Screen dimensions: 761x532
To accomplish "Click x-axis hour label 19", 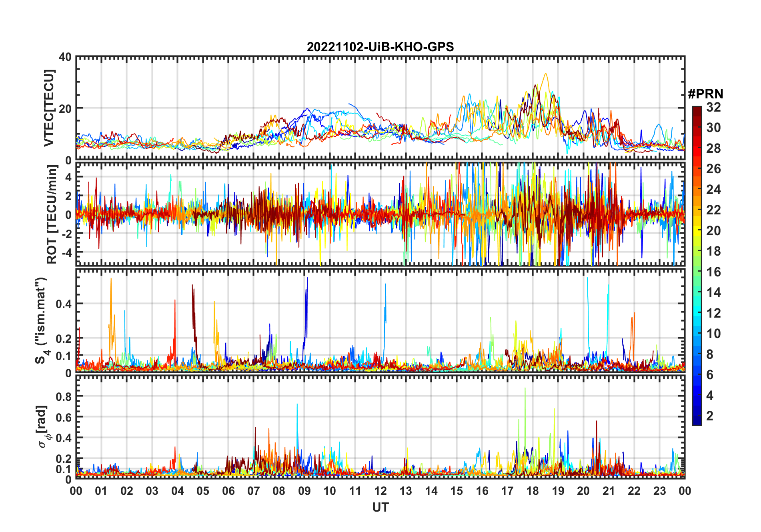I will pyautogui.click(x=558, y=491).
